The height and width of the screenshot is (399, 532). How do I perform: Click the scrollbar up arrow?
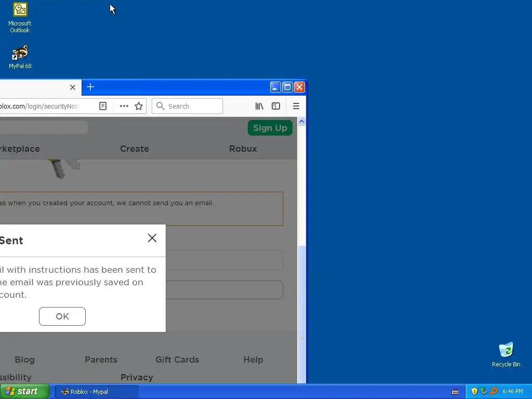(301, 121)
